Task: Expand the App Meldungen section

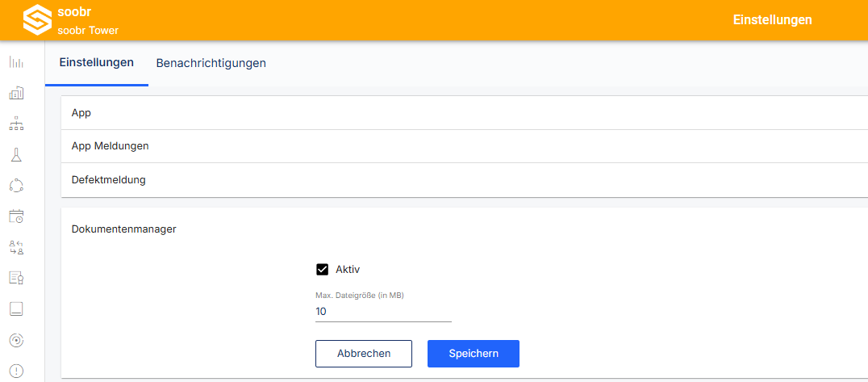Action: pos(465,146)
